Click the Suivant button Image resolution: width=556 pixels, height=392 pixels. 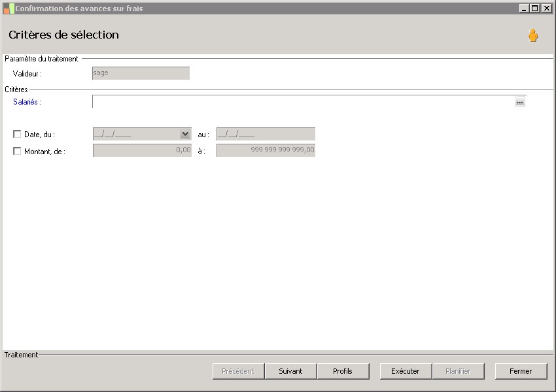click(x=290, y=371)
